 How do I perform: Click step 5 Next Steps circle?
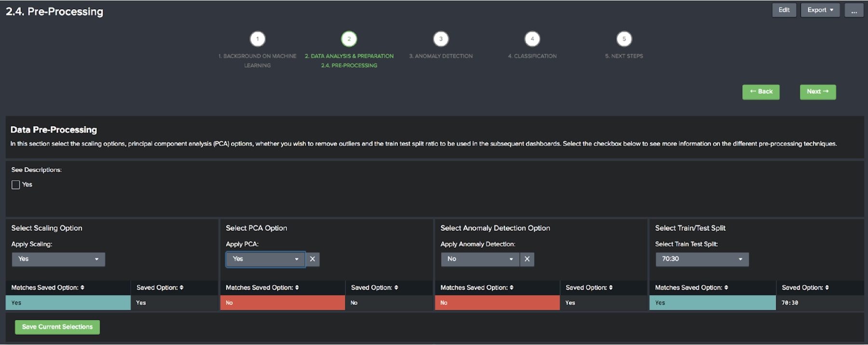pos(624,39)
